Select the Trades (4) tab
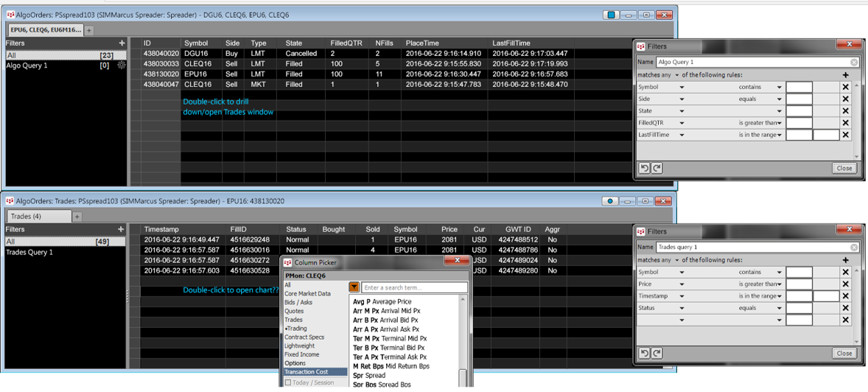The height and width of the screenshot is (392, 868). coord(39,217)
